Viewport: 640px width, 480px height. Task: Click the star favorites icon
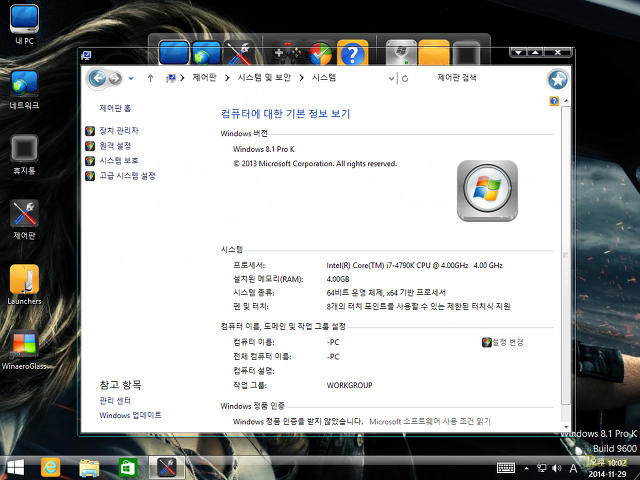pos(558,80)
